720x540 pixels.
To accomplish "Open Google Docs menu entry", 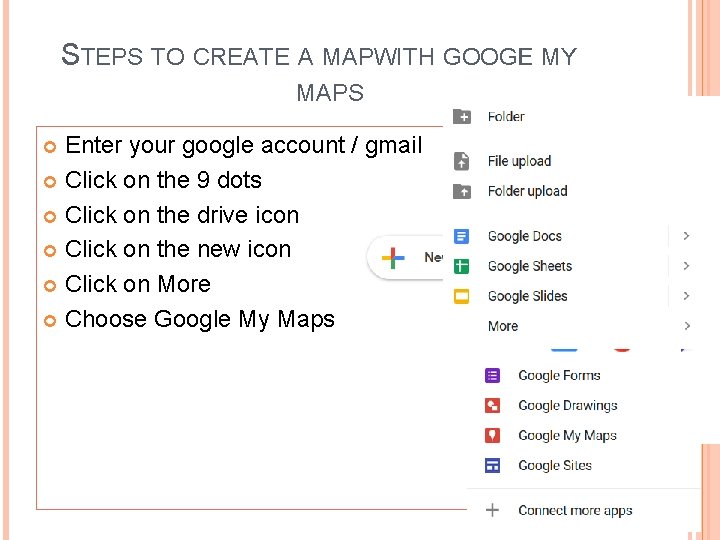I will (x=525, y=236).
